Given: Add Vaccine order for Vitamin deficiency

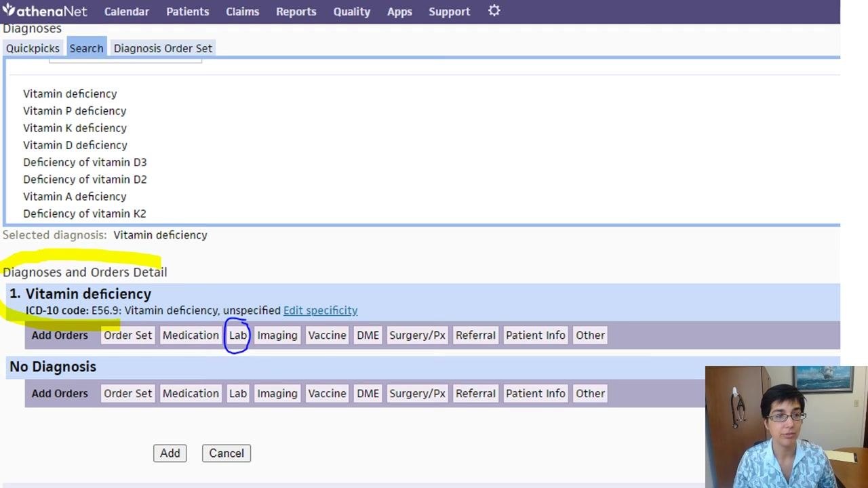Looking at the screenshot, I should [x=327, y=335].
